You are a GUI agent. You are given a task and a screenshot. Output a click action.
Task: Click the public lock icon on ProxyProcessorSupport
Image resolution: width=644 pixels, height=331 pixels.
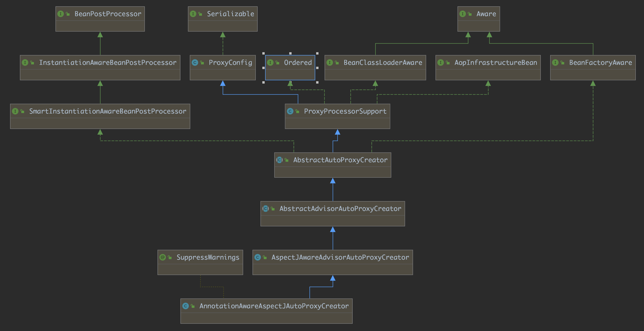pyautogui.click(x=297, y=112)
